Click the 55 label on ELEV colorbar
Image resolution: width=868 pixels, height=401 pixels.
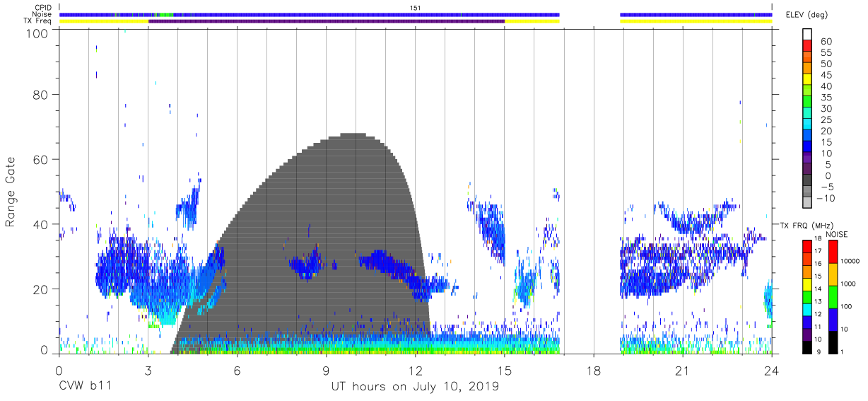(x=826, y=53)
